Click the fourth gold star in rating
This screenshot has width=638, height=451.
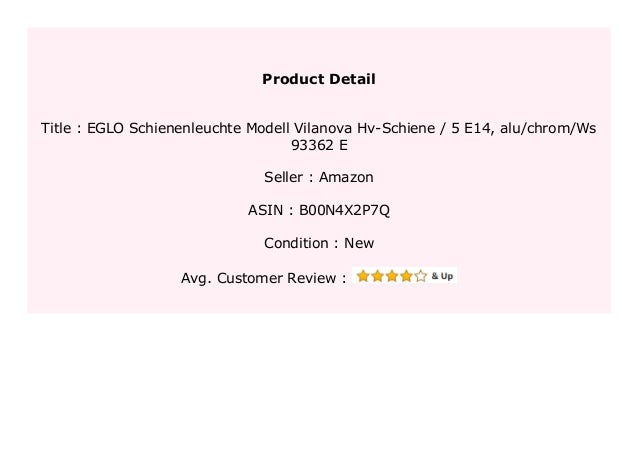[x=406, y=276]
